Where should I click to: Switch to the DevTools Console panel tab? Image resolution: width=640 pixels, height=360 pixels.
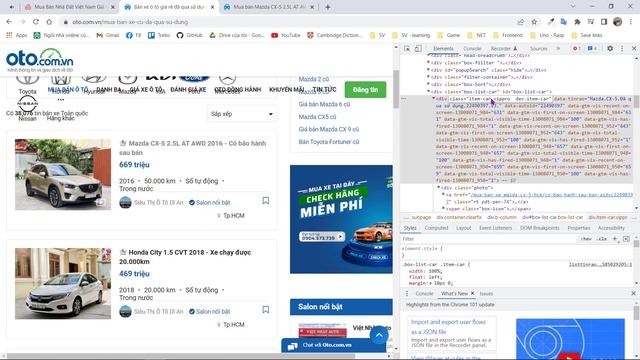coord(472,48)
